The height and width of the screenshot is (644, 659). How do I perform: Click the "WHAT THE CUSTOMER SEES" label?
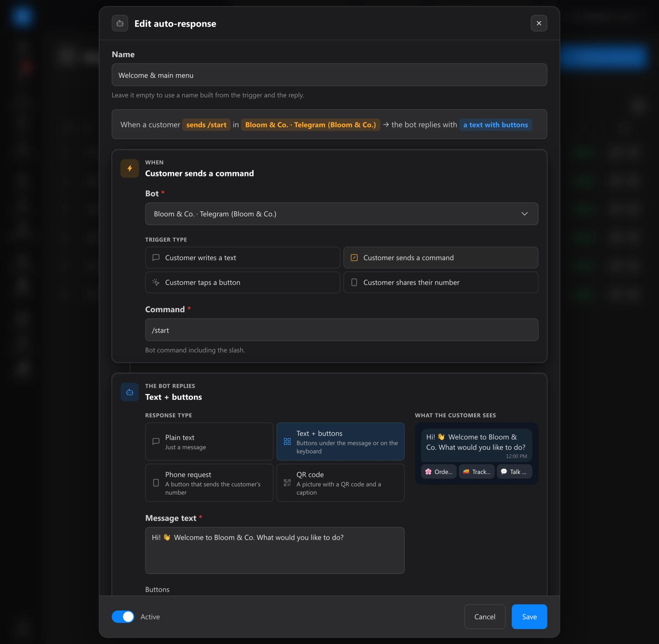tap(455, 415)
